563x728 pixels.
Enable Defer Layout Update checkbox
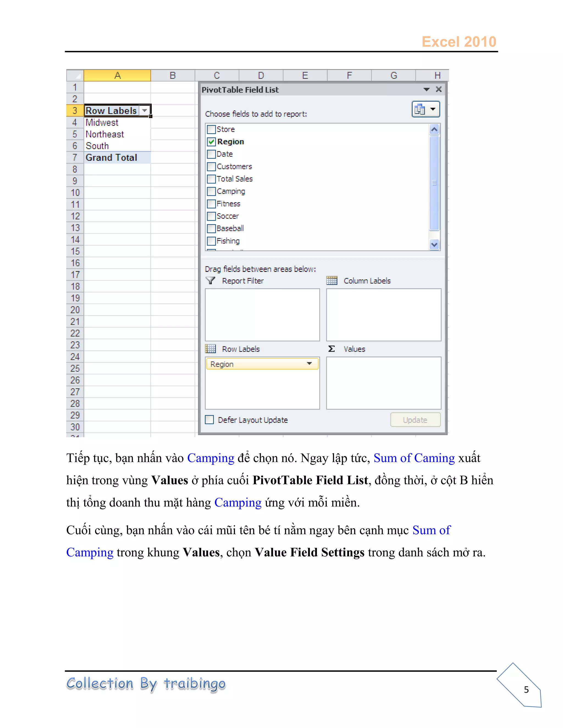coord(209,420)
